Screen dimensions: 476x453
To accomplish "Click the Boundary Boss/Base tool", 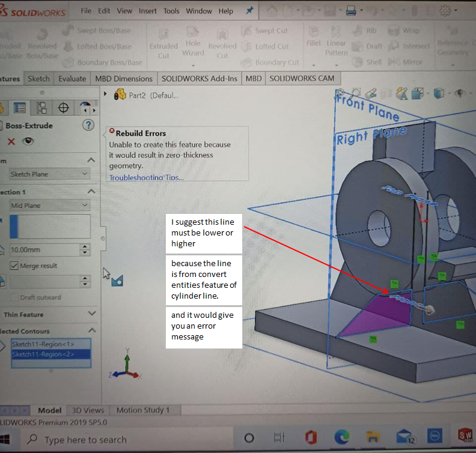I will (102, 62).
